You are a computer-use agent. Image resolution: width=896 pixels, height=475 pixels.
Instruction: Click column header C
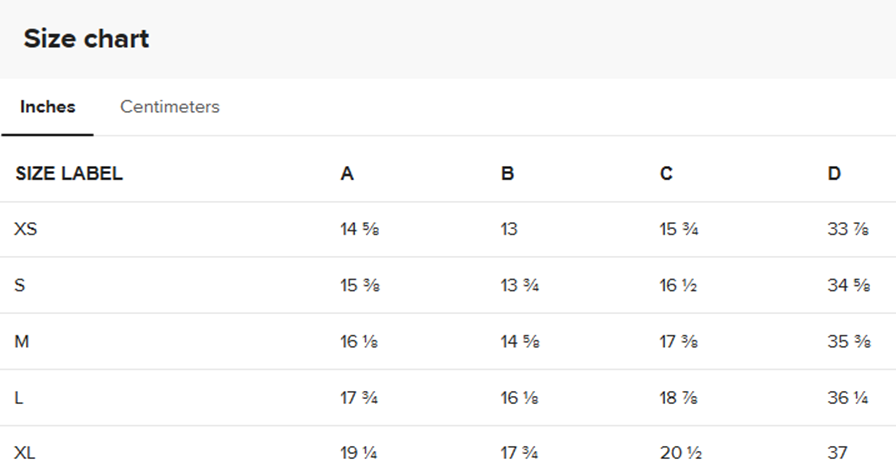click(x=666, y=174)
